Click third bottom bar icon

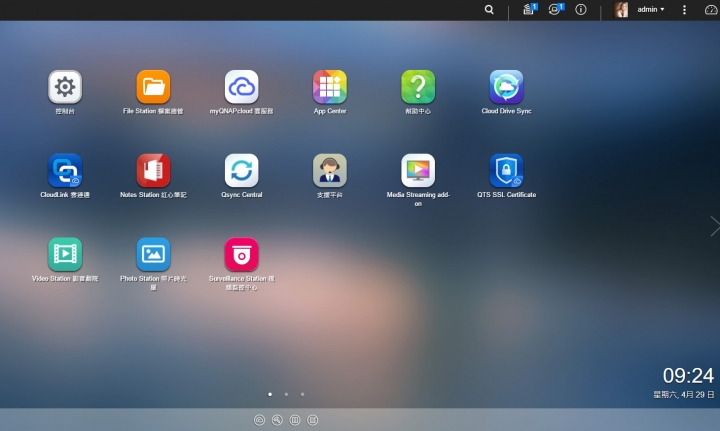click(x=295, y=420)
